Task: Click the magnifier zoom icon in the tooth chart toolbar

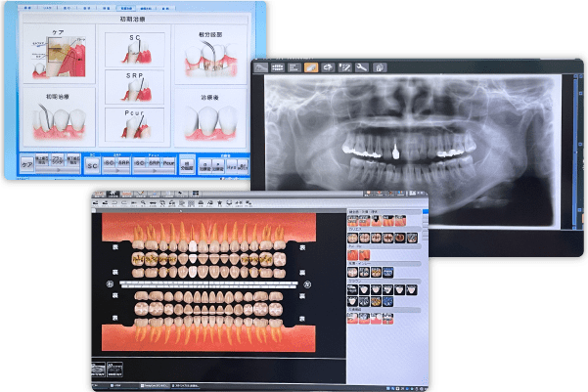Action: (143, 203)
